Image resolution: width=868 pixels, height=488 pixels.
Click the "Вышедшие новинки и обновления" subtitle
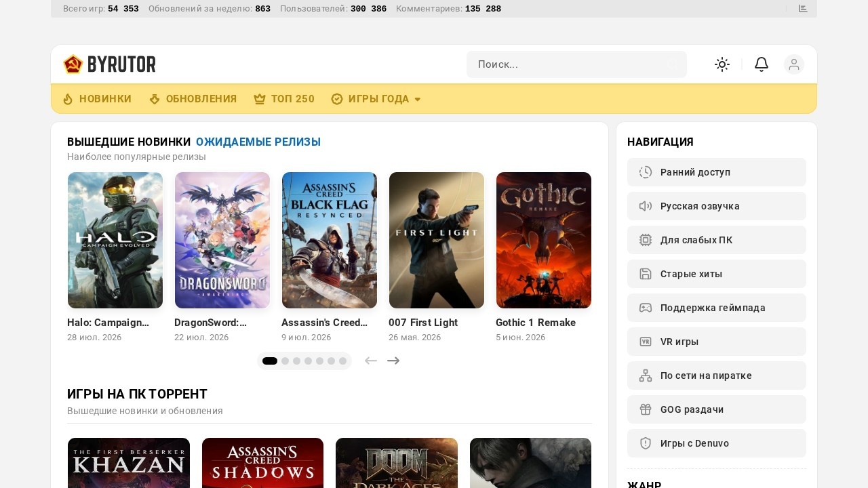(145, 411)
